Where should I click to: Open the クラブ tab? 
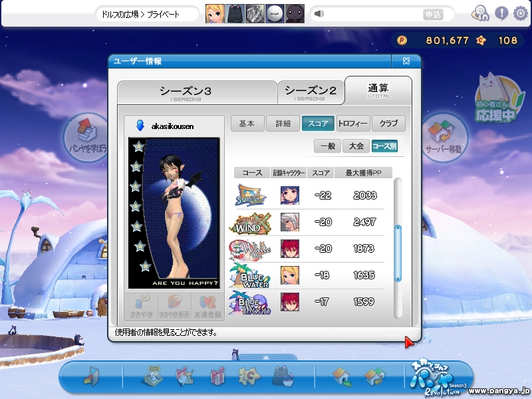pyautogui.click(x=388, y=124)
